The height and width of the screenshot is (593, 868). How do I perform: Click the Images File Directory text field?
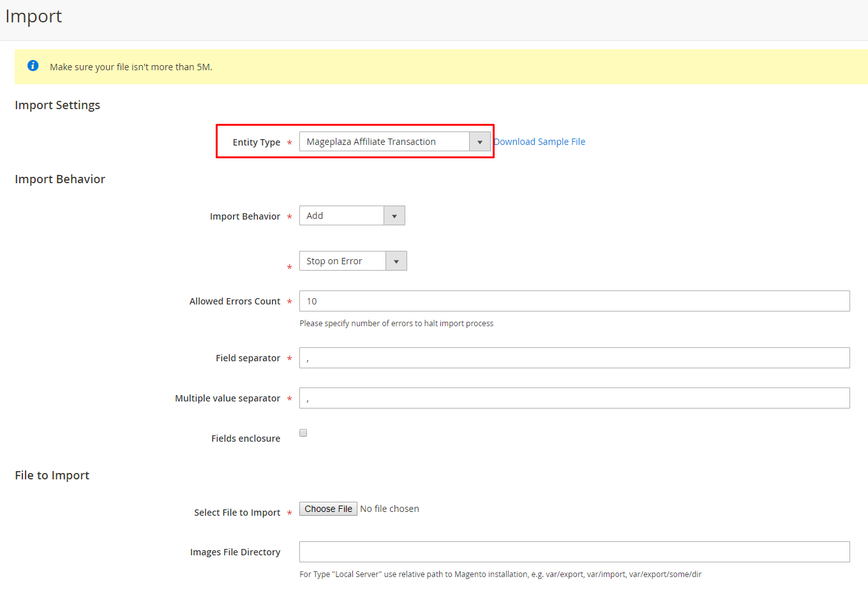pyautogui.click(x=574, y=552)
